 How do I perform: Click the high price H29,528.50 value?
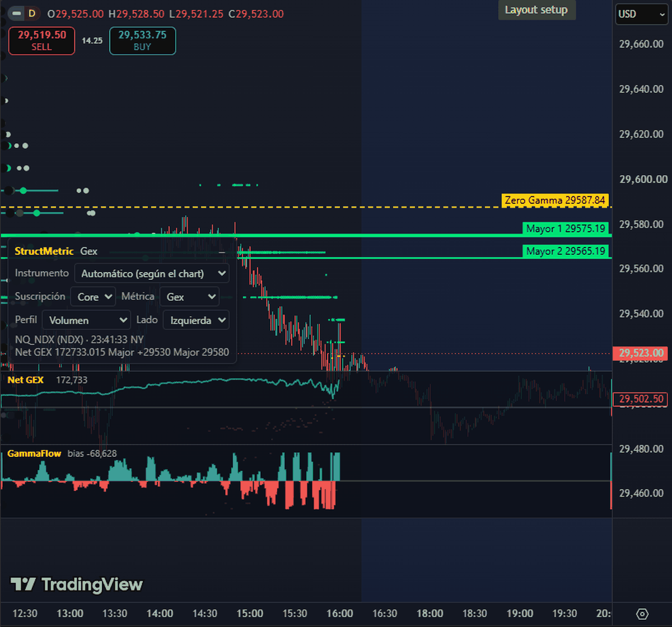coord(136,14)
